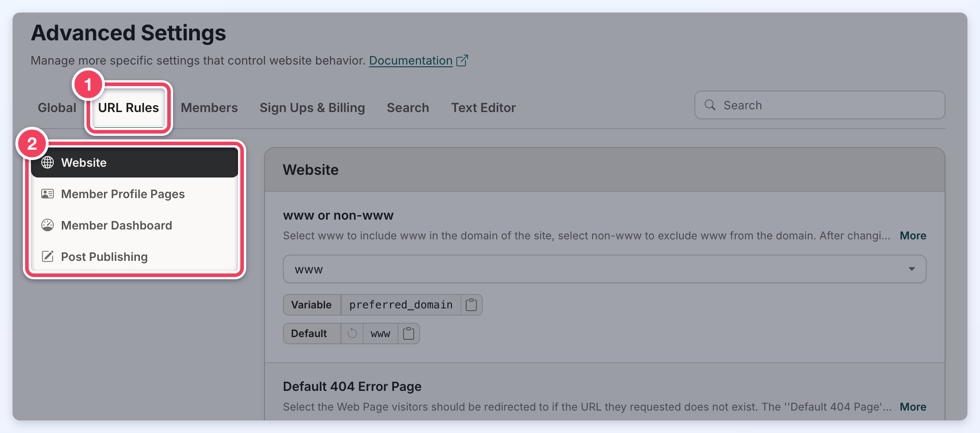Click the Website globe icon
980x433 pixels.
(48, 162)
